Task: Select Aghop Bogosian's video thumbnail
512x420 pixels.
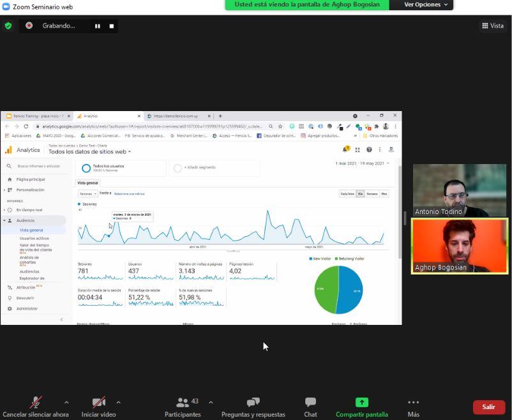Action: pyautogui.click(x=459, y=246)
